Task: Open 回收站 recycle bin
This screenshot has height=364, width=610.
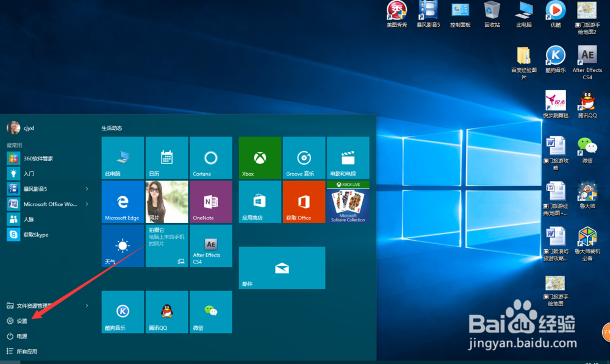Action: pos(492,15)
